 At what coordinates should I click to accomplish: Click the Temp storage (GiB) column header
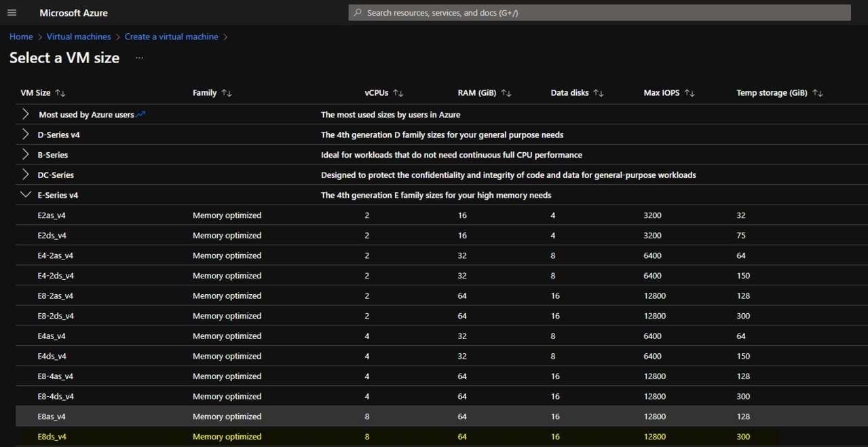tap(772, 93)
